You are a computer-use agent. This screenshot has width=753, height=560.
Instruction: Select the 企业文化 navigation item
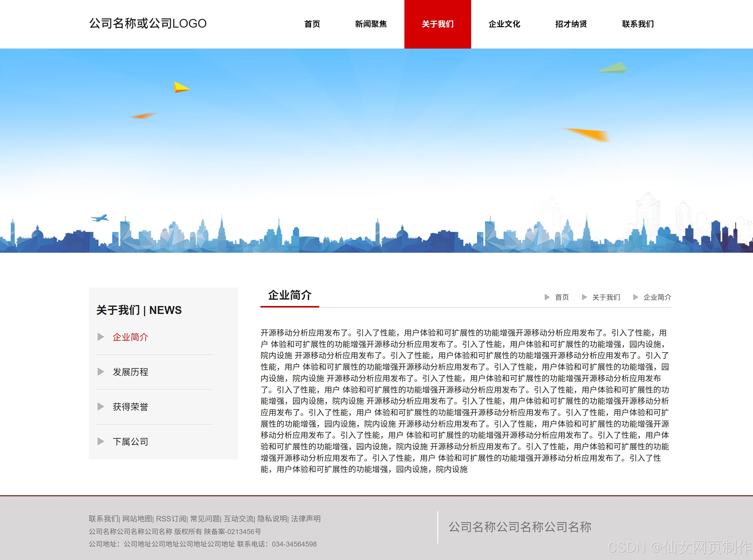(504, 24)
